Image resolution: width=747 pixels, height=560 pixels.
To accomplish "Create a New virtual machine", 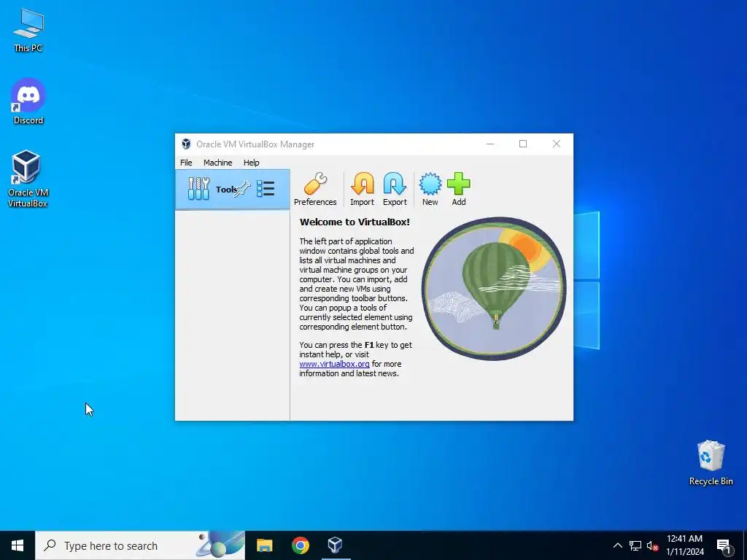I will tap(430, 189).
